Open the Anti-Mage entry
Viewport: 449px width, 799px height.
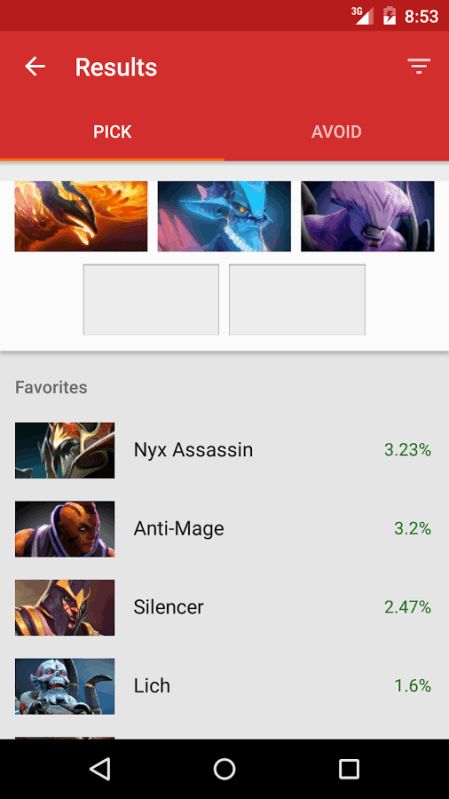(224, 529)
